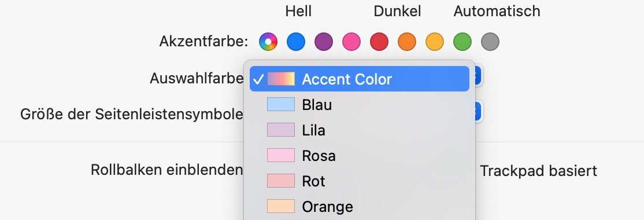This screenshot has width=644, height=220.
Task: Open the Größe der Seitenleistensymbole dropdown
Action: click(479, 111)
